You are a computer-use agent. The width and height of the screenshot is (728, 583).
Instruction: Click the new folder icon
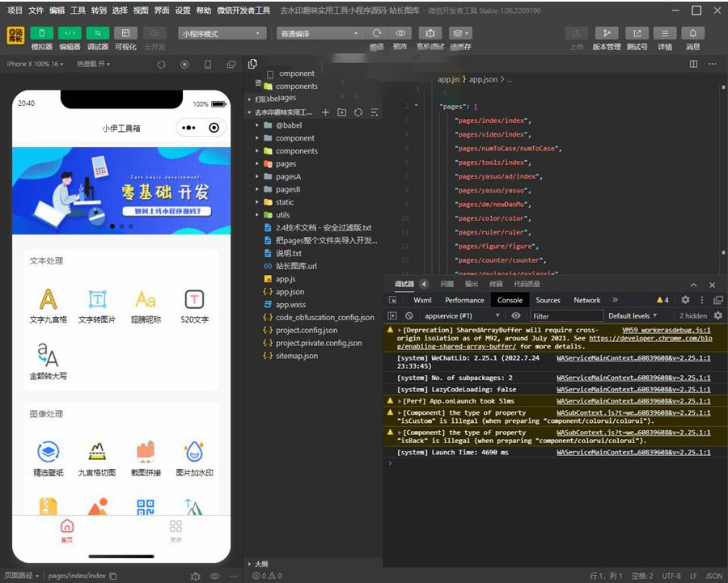[x=341, y=112]
